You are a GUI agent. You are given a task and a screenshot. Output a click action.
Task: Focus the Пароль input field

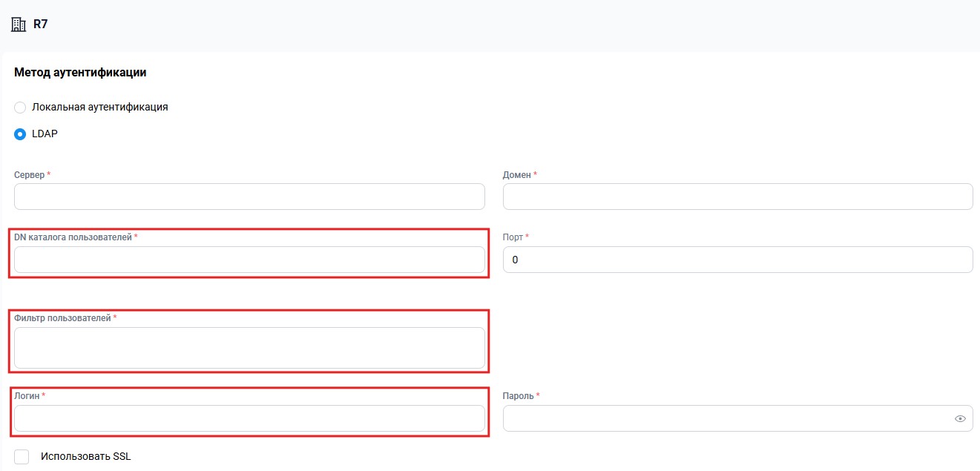click(x=738, y=418)
